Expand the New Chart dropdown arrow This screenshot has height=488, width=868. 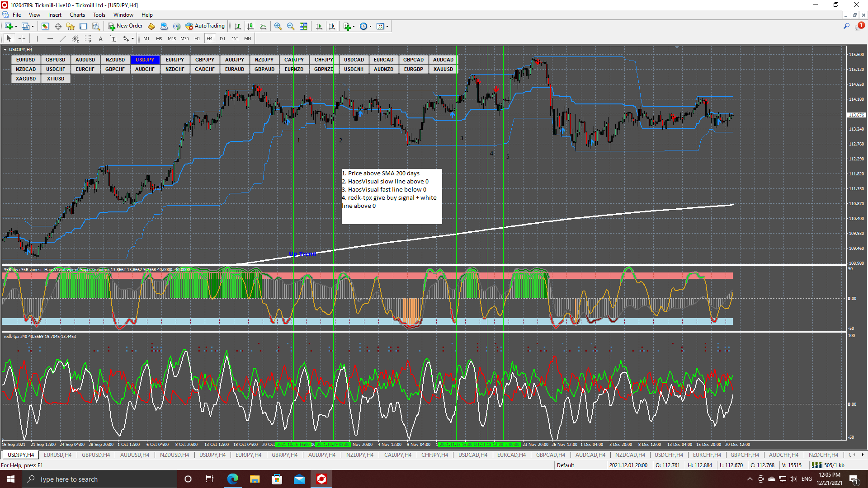[16, 26]
